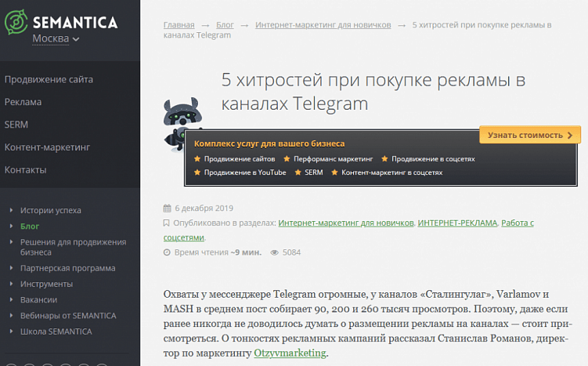Screen dimensions: 588x366
Task: Click the SEMANTICA logo icon
Action: tap(16, 22)
